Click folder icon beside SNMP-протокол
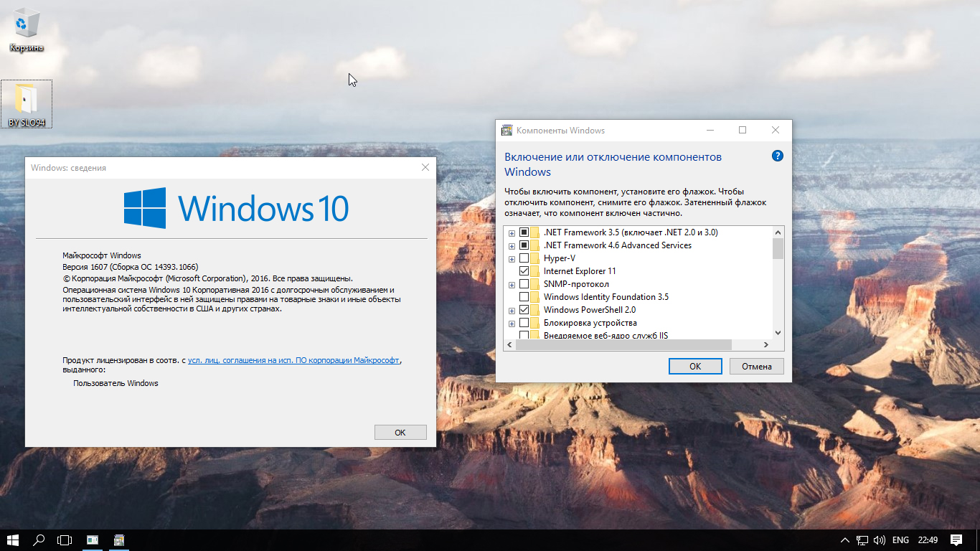This screenshot has height=551, width=980. point(534,284)
